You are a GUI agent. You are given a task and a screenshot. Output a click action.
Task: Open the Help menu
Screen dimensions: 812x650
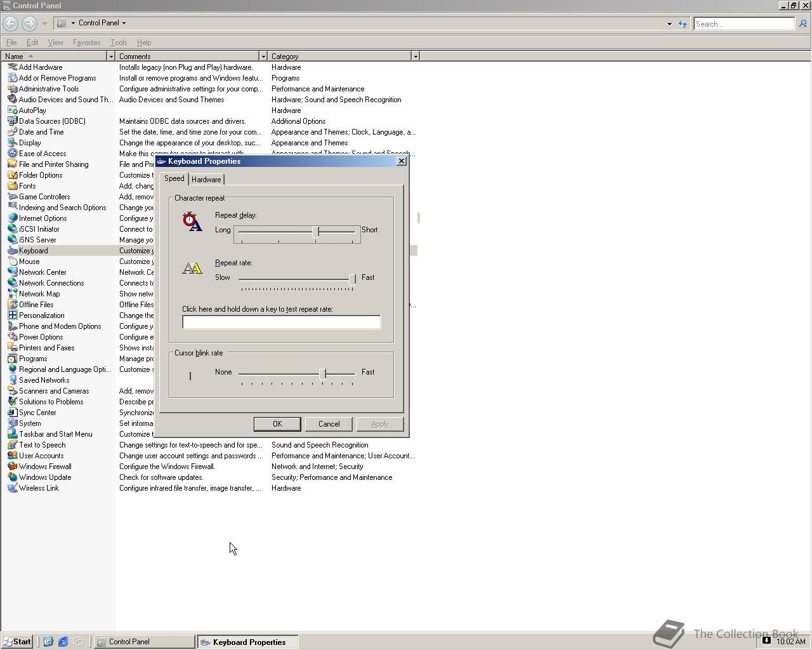click(x=144, y=43)
